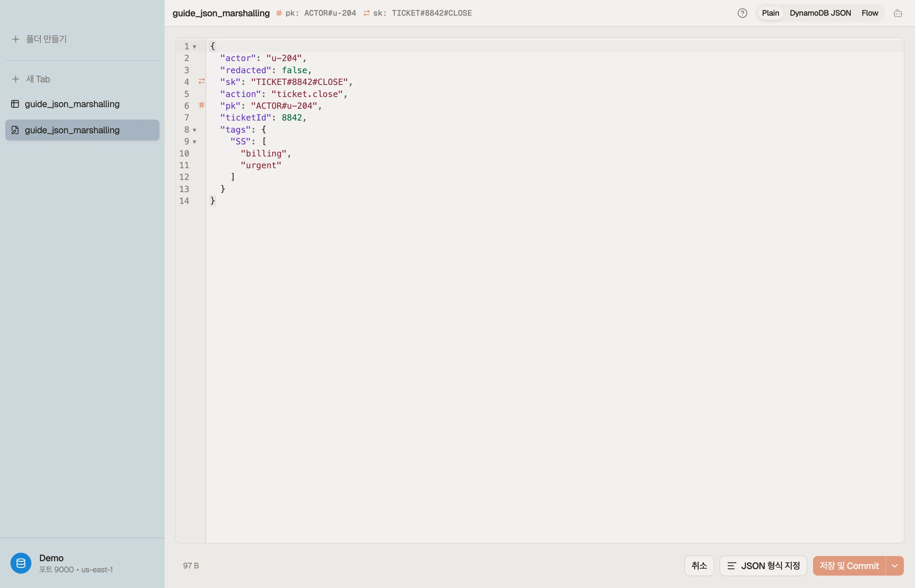Select the highlighted guide_json_marshalling item tab
915x588 pixels.
point(82,130)
